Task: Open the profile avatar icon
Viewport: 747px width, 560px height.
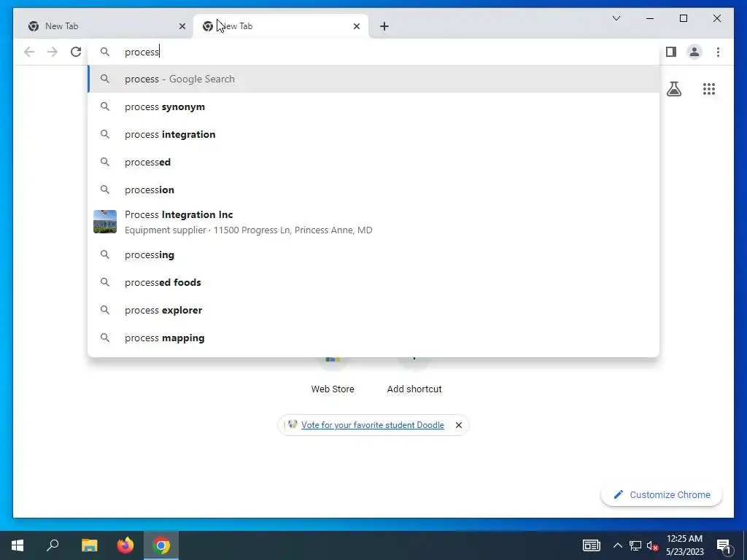Action: coord(694,52)
